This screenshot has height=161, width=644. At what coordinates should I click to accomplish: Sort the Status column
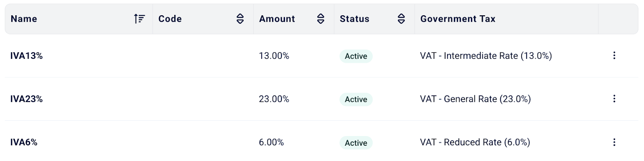point(401,19)
